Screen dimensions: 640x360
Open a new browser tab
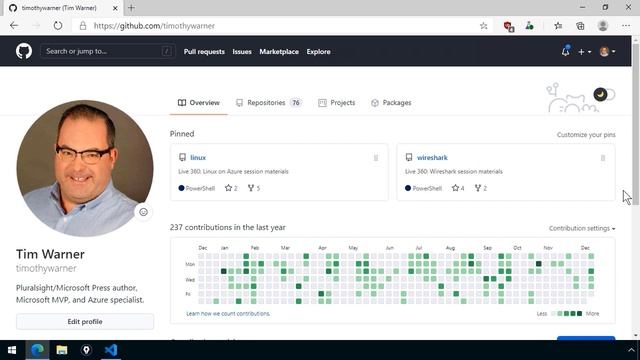click(x=131, y=8)
